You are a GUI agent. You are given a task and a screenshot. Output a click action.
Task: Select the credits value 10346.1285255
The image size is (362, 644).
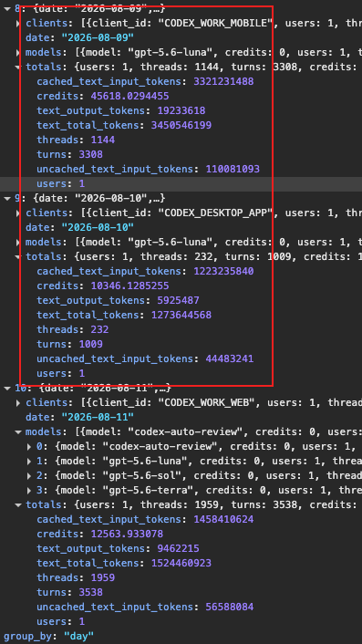tap(130, 286)
